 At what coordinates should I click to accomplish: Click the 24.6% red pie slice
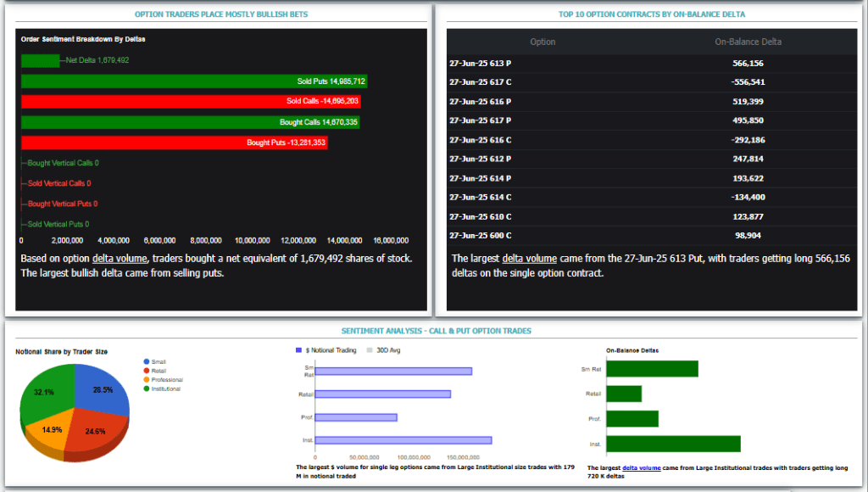pyautogui.click(x=97, y=429)
